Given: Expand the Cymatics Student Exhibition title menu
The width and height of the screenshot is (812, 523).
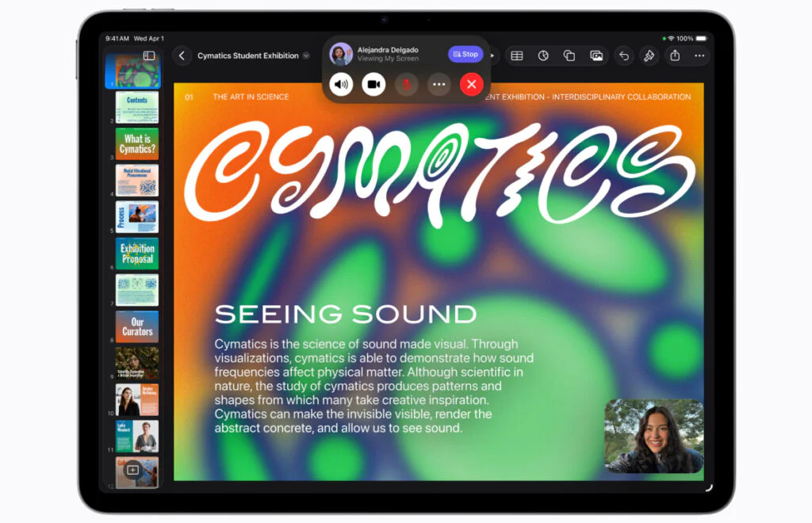Looking at the screenshot, I should tap(306, 55).
